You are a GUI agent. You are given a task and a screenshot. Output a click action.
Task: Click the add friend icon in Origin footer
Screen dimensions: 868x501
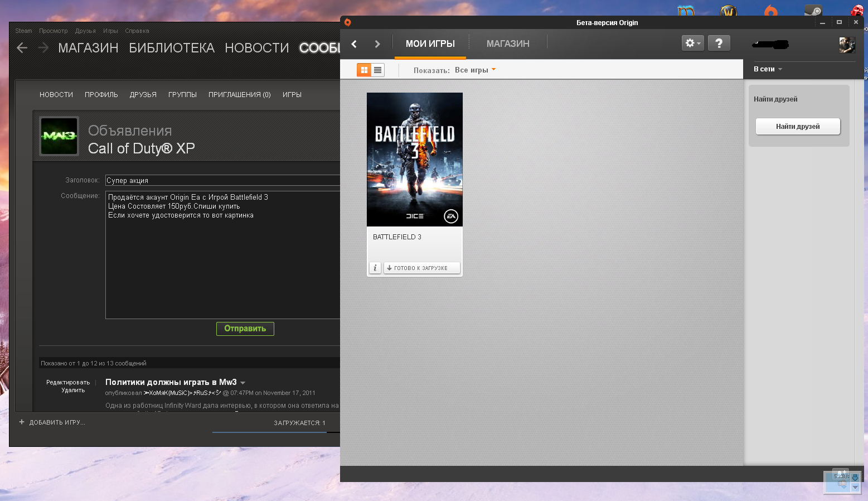point(840,473)
